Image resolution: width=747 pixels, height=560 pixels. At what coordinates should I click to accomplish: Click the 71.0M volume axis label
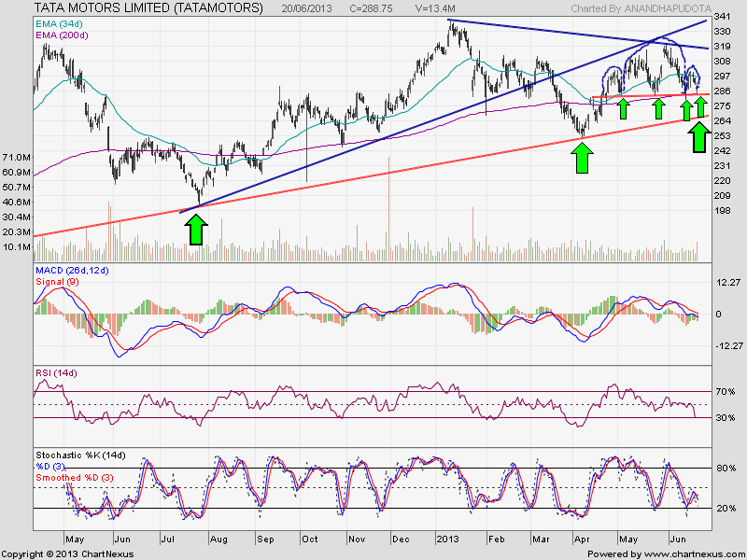pyautogui.click(x=17, y=157)
